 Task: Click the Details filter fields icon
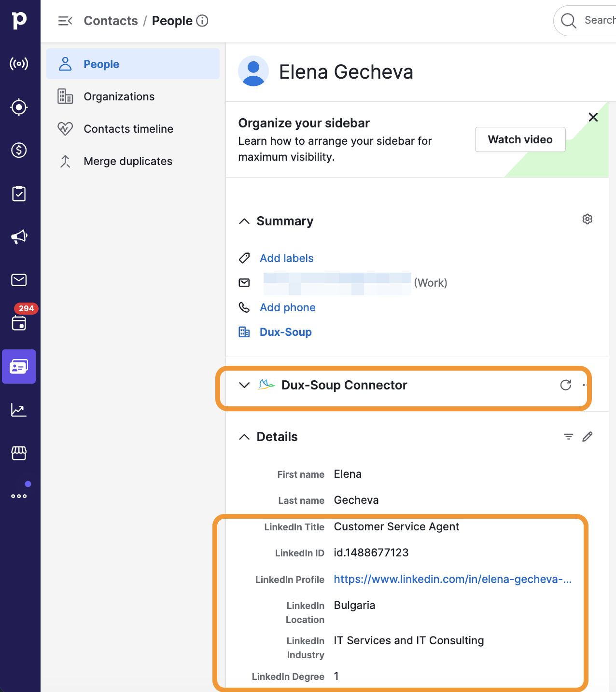point(569,437)
